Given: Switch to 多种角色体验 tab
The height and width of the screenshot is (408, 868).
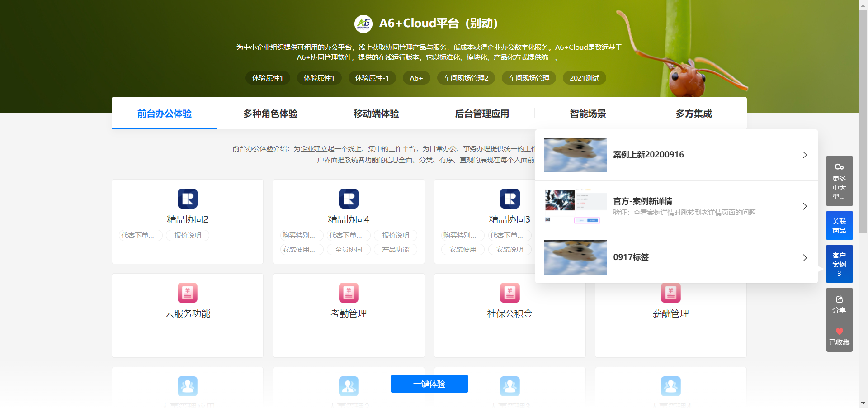Looking at the screenshot, I should tap(270, 114).
